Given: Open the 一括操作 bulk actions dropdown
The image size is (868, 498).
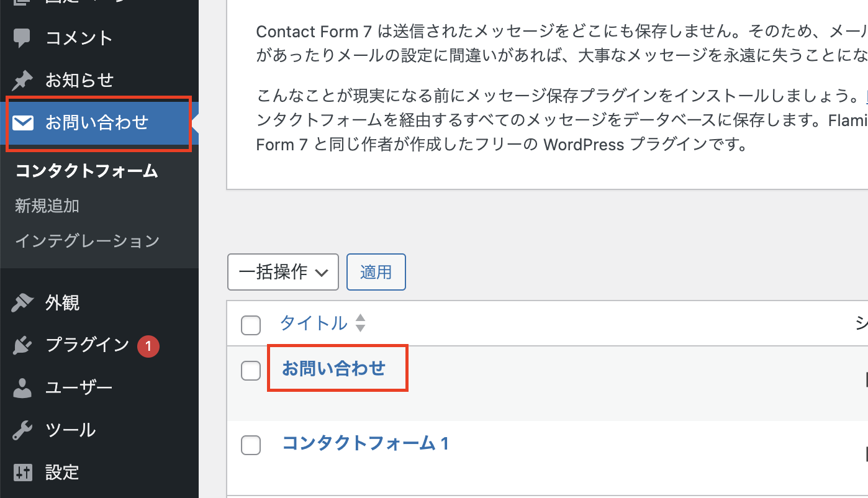Looking at the screenshot, I should pyautogui.click(x=283, y=272).
